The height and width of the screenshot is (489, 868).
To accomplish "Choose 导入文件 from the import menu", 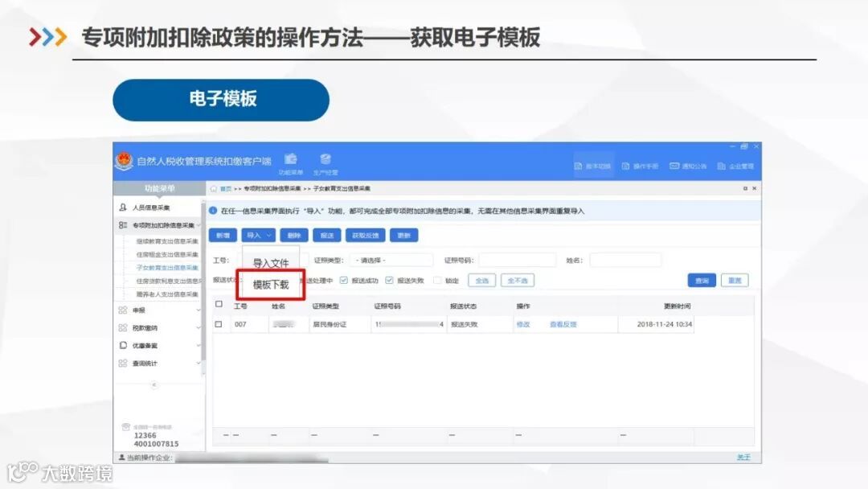I will (271, 263).
